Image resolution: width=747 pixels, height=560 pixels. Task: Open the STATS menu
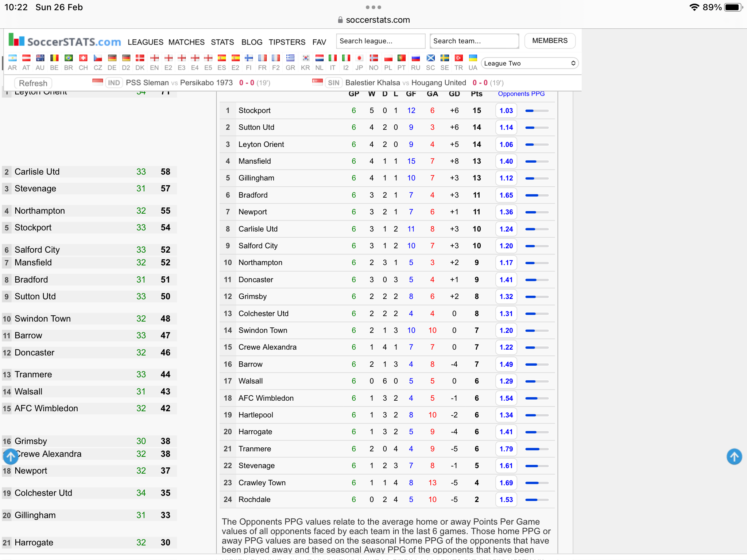pyautogui.click(x=222, y=42)
